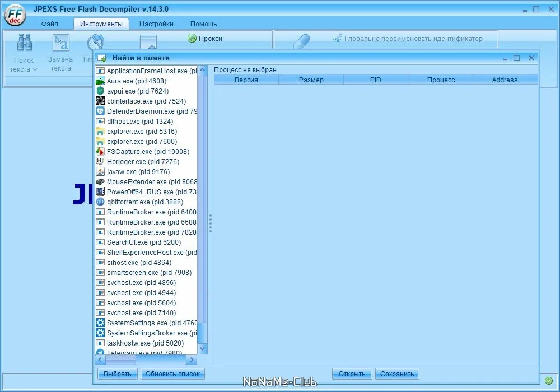Screen dimensions: 560x392
Task: Open the Прокси tool
Action: tap(205, 38)
